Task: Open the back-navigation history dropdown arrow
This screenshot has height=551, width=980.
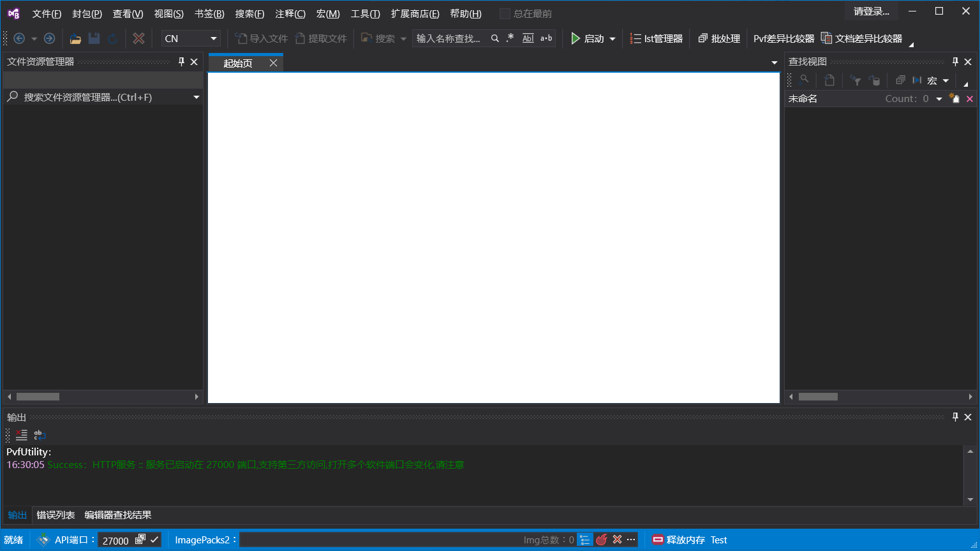Action: (x=34, y=39)
